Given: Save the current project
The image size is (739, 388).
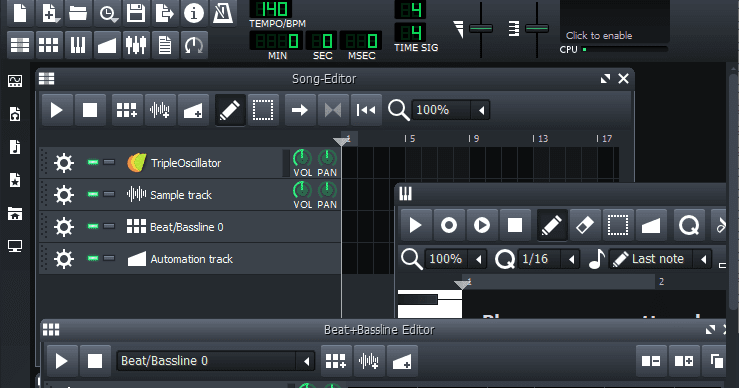Looking at the screenshot, I should [x=136, y=13].
